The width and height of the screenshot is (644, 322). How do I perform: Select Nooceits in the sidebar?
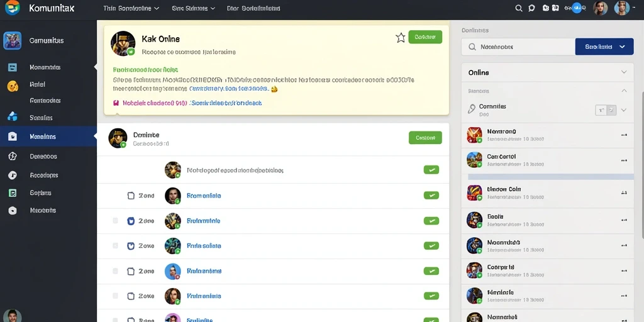tap(43, 210)
